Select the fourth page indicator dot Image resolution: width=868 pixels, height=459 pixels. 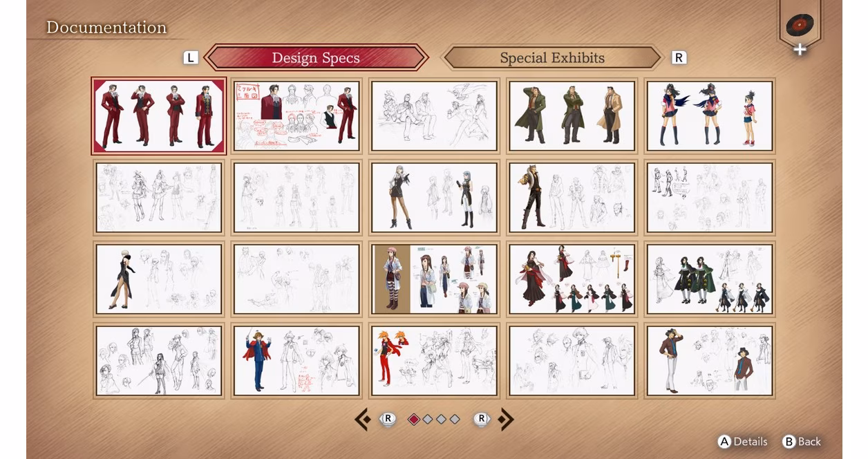pos(455,419)
